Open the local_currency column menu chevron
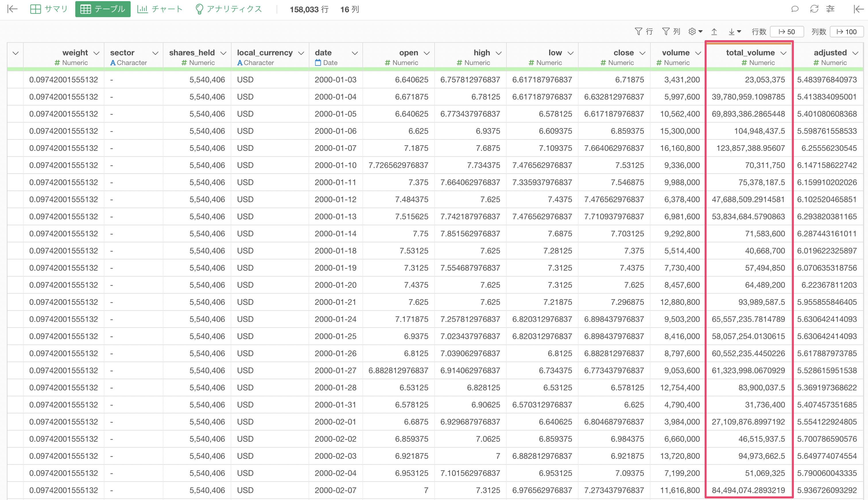868x500 pixels. click(301, 53)
